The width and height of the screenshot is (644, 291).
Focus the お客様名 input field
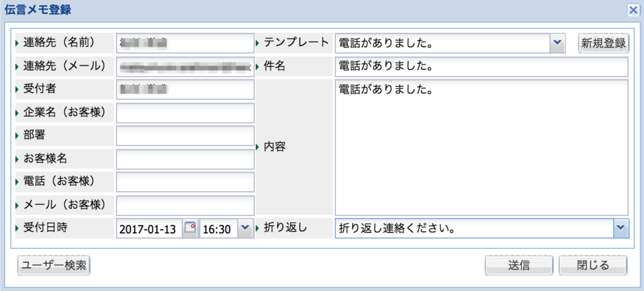pyautogui.click(x=186, y=159)
